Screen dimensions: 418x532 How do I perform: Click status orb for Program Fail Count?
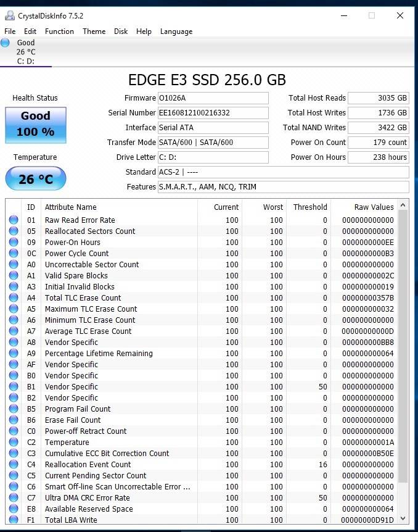tap(14, 409)
